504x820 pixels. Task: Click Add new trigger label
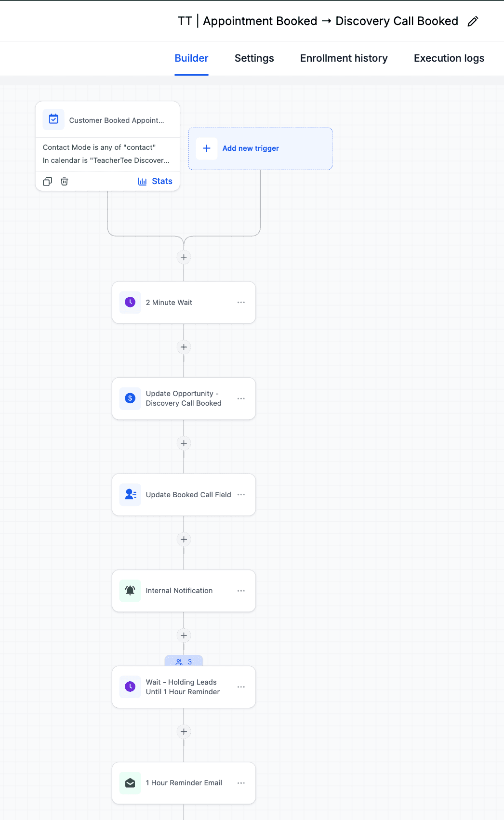point(251,148)
